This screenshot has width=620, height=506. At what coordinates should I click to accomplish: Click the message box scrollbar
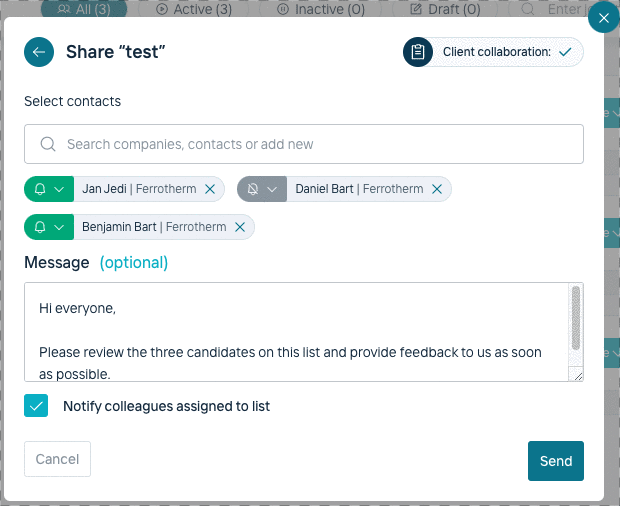pos(576,318)
